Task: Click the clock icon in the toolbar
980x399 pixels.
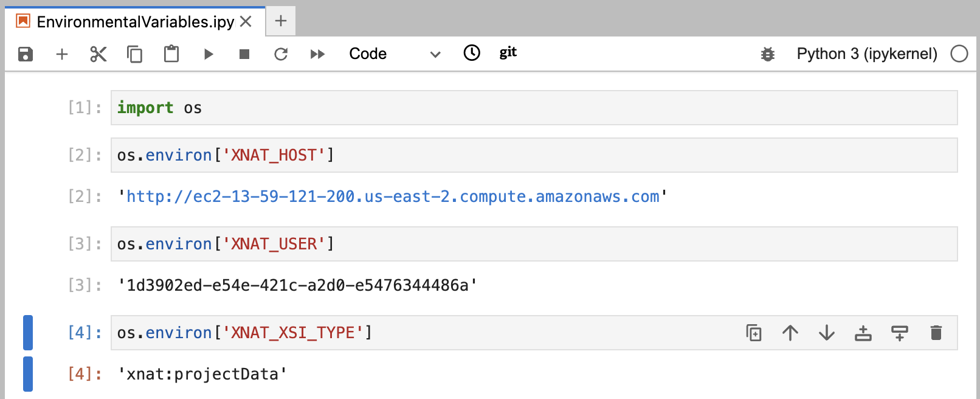Action: [472, 53]
